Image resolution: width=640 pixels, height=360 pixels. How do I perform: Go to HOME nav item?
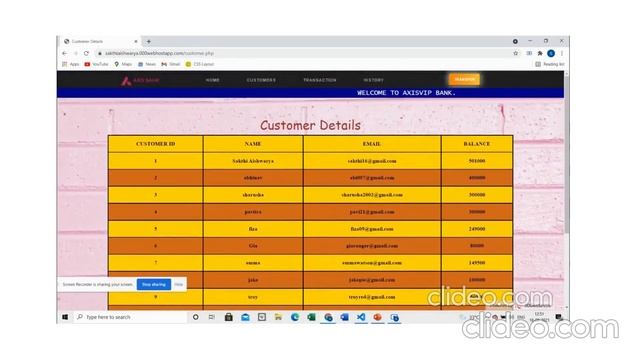click(x=213, y=80)
